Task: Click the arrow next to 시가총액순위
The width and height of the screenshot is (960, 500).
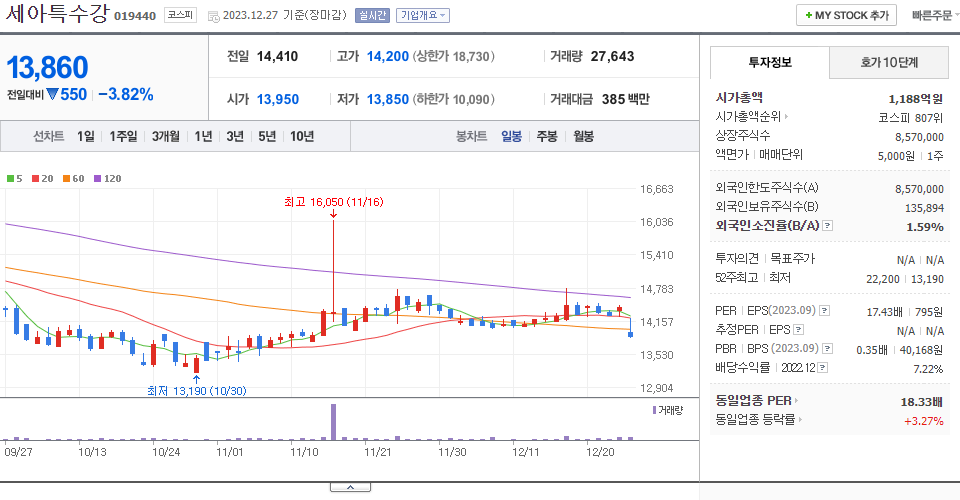Action: click(786, 116)
